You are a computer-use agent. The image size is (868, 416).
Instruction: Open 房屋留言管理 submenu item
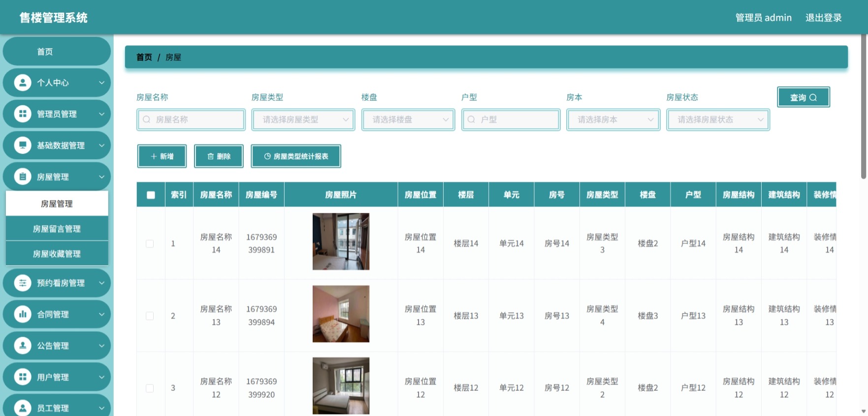tap(57, 229)
